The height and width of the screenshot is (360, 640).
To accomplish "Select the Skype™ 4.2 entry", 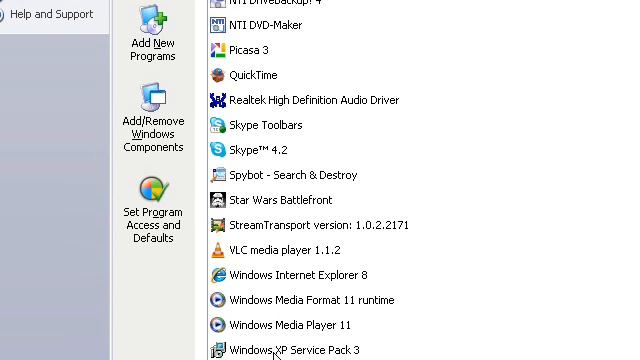I will [258, 150].
